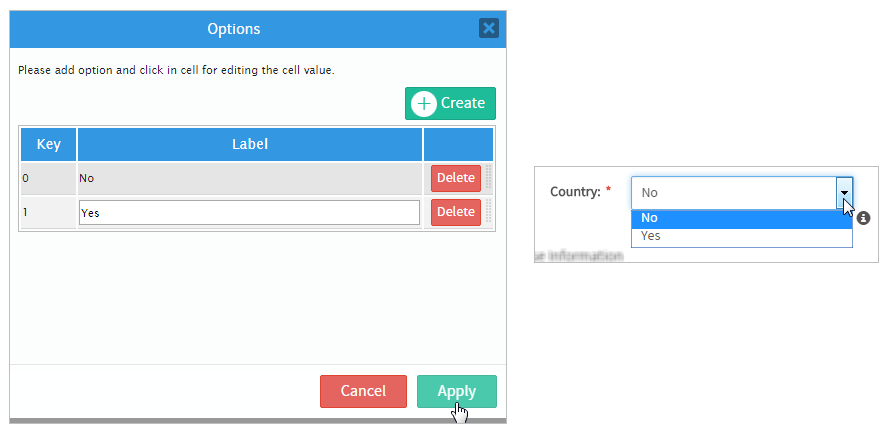Close the Options dialog with X icon
The height and width of the screenshot is (435, 889).
(x=489, y=28)
